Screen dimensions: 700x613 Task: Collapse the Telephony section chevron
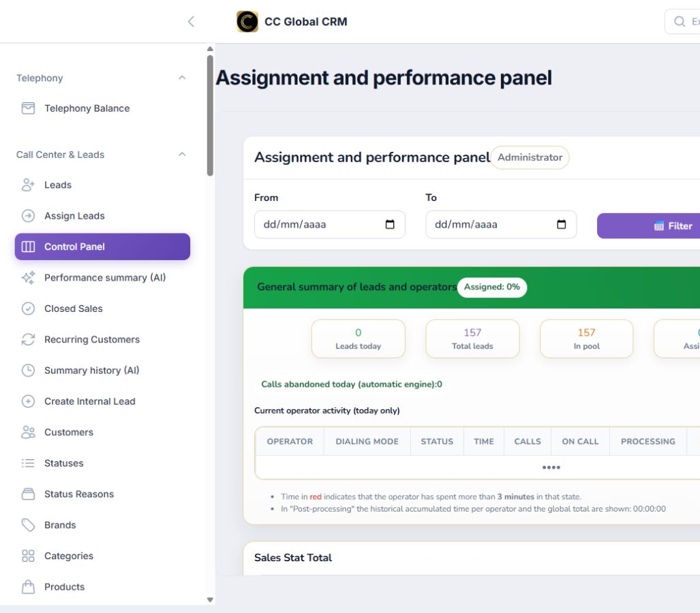point(182,78)
